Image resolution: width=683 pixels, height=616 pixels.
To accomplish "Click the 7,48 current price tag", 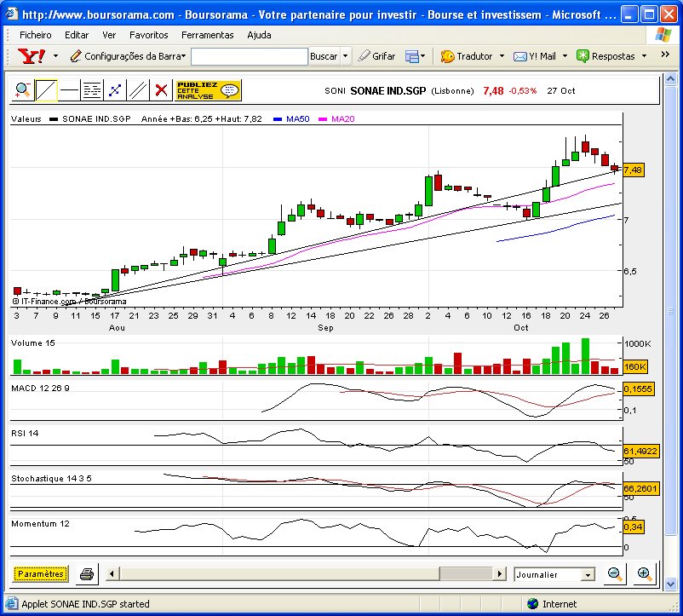I will point(633,170).
